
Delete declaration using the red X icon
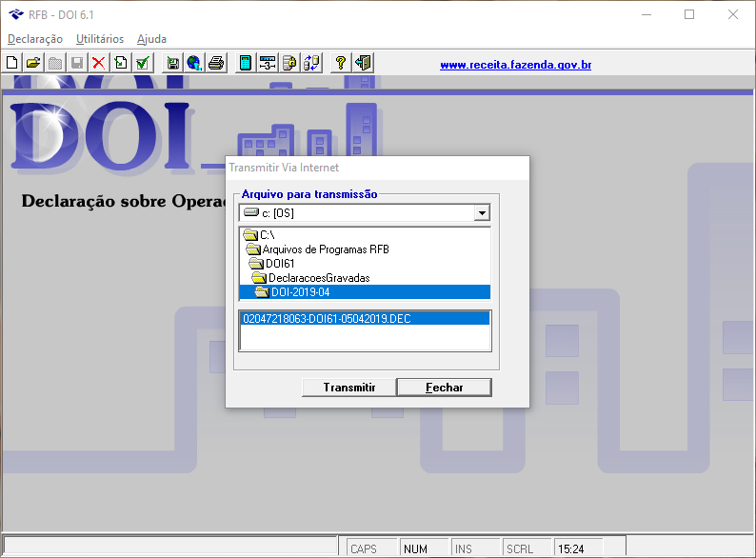click(98, 63)
